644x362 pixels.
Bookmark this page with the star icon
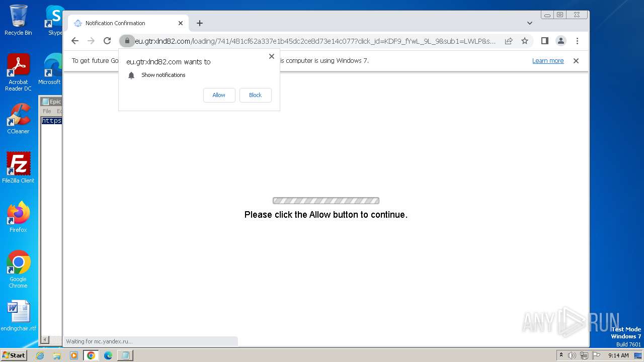pyautogui.click(x=525, y=41)
